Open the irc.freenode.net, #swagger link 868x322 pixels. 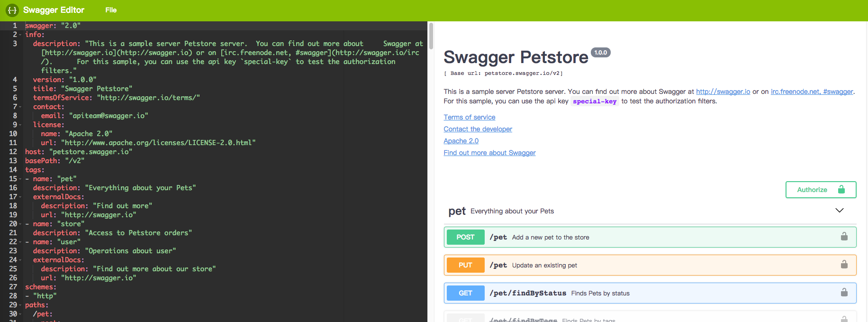[x=812, y=92]
